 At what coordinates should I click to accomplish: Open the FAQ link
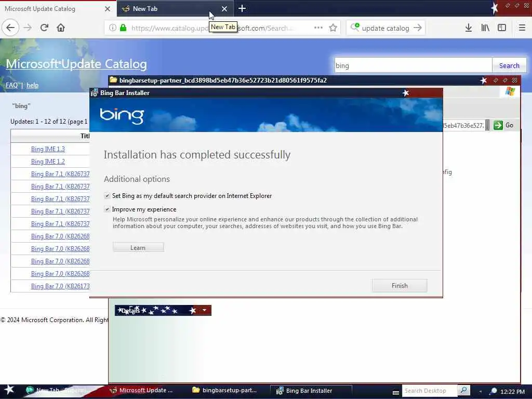pos(11,85)
